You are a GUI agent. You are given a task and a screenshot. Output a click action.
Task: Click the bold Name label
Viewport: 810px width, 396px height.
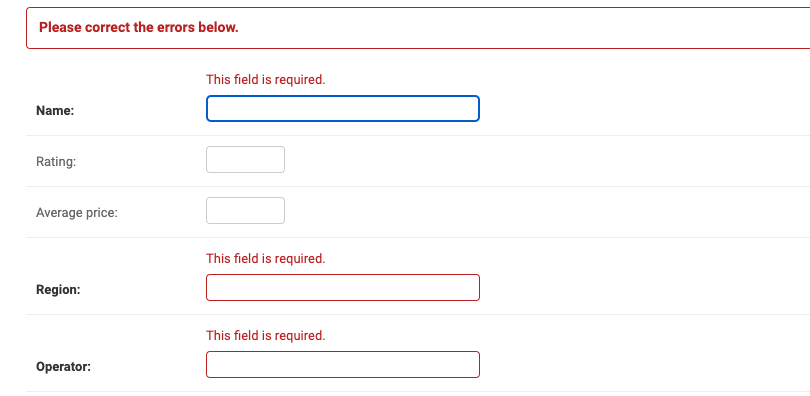(x=55, y=110)
